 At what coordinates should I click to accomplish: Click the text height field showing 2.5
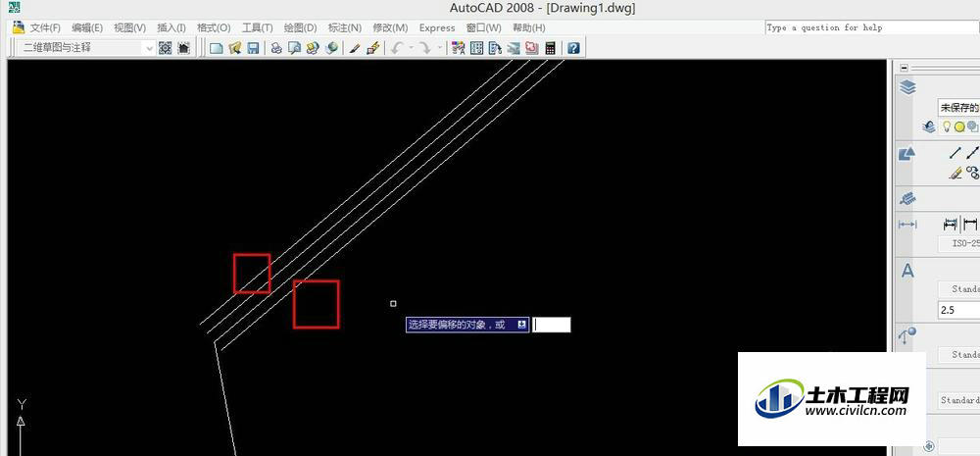click(959, 310)
